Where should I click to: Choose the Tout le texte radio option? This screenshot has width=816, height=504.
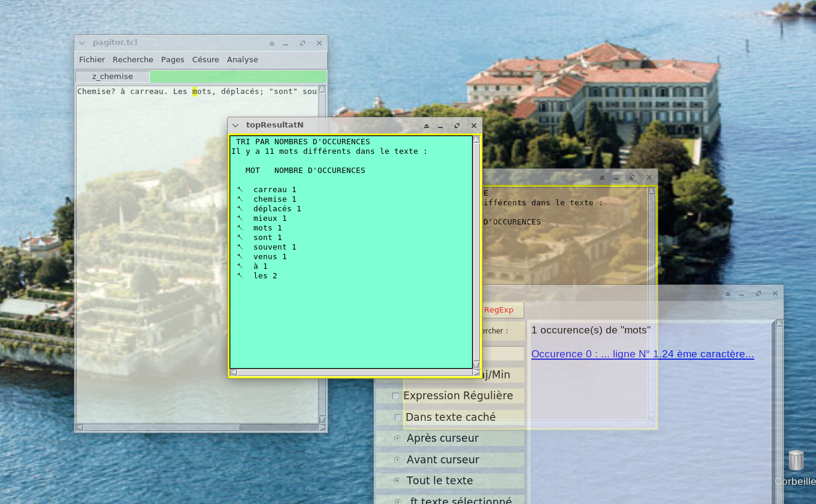click(397, 481)
